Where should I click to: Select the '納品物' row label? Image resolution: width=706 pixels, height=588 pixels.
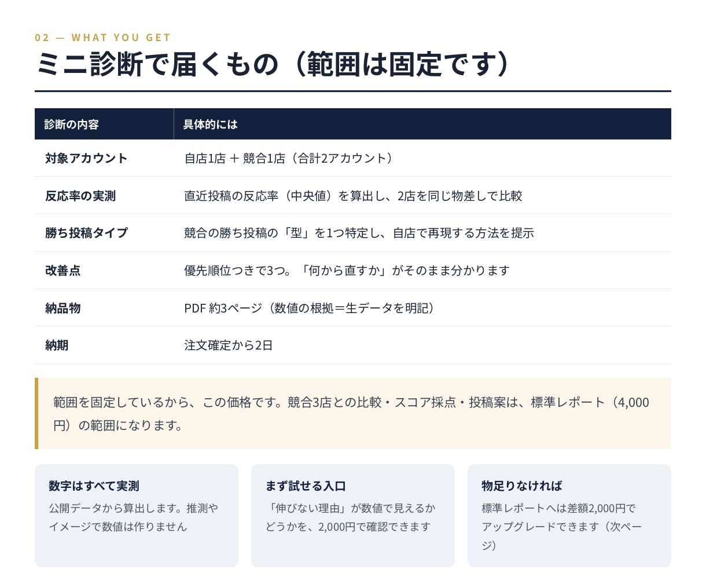tap(62, 308)
